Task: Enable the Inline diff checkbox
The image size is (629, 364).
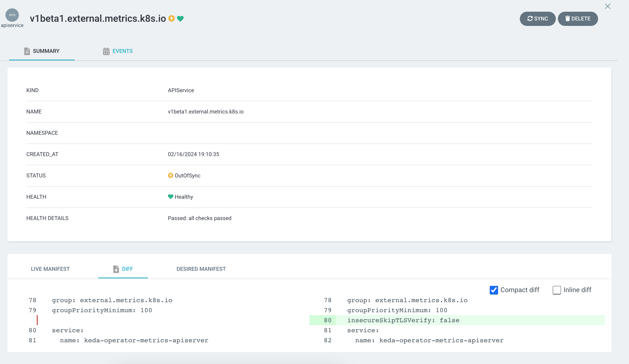Action: (557, 290)
